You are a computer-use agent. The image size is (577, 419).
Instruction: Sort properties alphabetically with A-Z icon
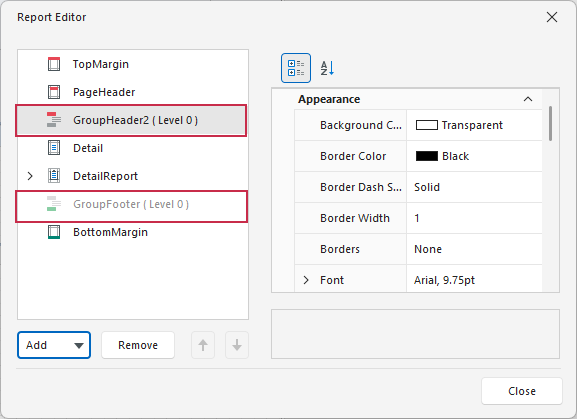tap(327, 68)
